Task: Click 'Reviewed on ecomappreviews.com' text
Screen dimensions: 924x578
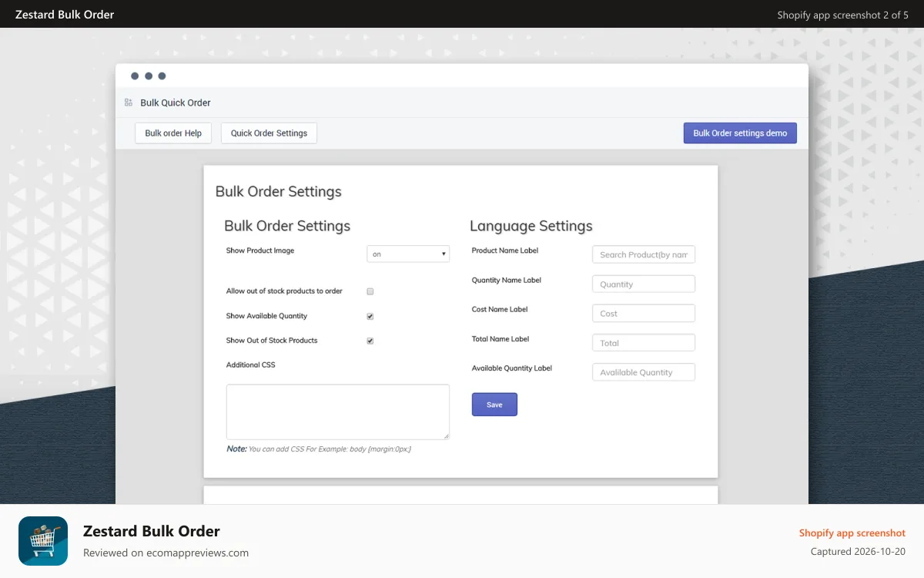Action: [x=166, y=553]
